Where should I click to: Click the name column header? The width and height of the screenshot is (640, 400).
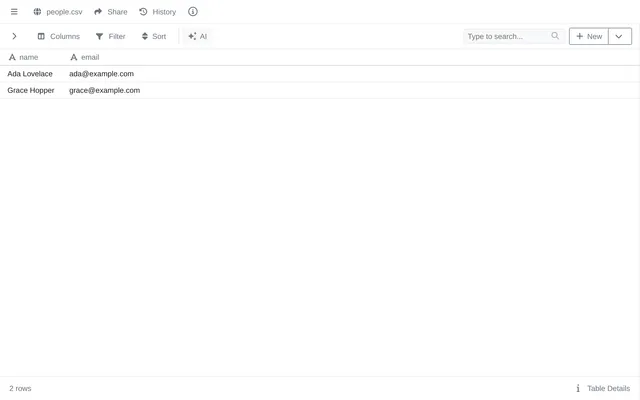[x=33, y=57]
